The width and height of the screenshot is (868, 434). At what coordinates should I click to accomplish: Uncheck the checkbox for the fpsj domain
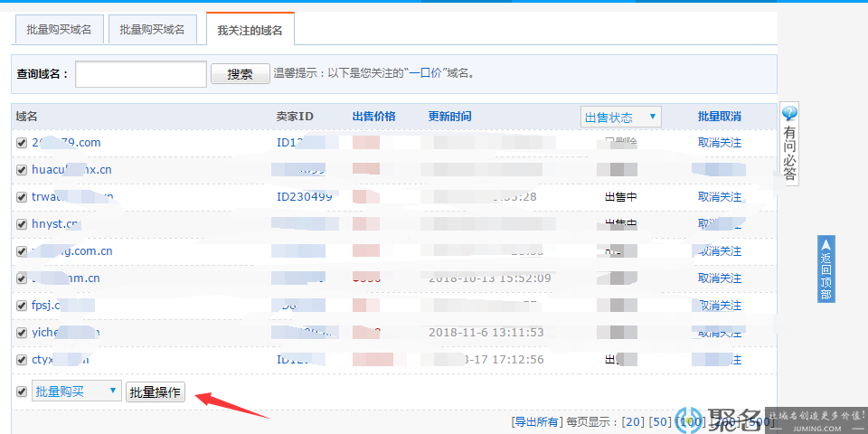tap(22, 306)
